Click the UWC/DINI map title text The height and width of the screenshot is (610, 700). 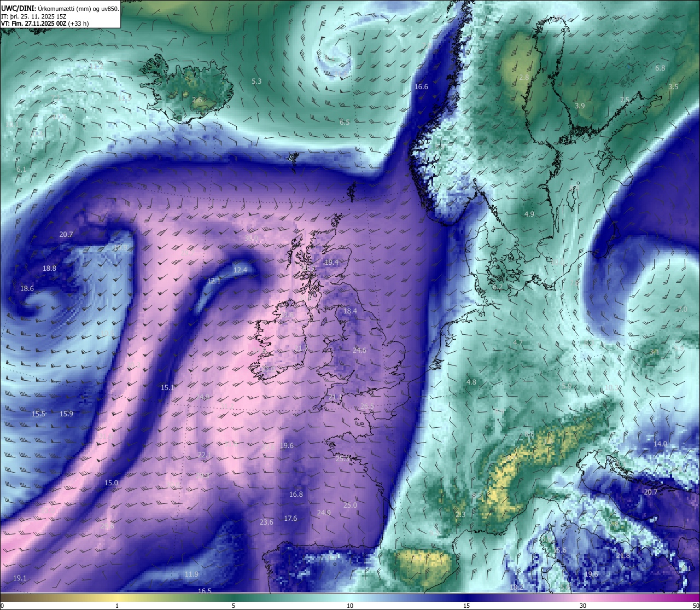[x=60, y=9]
